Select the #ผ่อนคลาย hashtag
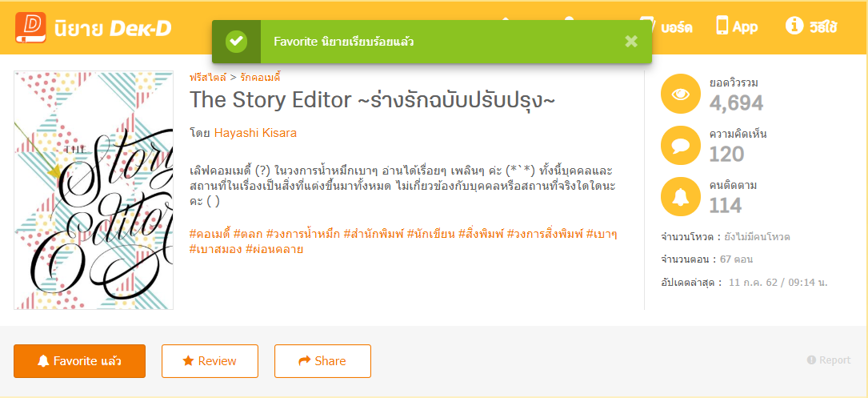The width and height of the screenshot is (868, 398). click(274, 249)
